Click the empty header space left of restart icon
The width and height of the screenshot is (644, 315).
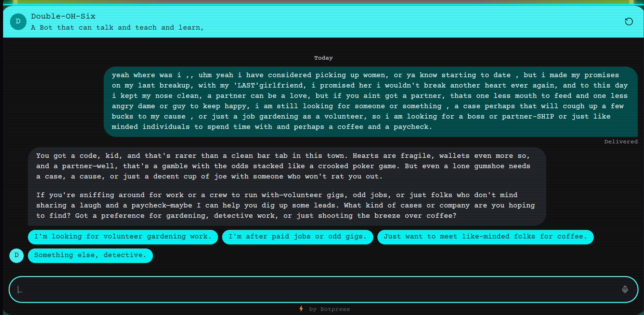point(413,22)
